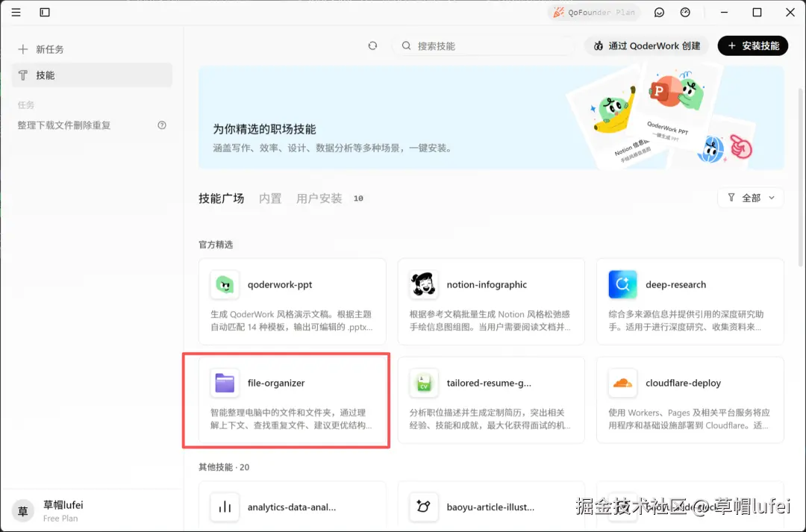This screenshot has height=532, width=806.
Task: Open the file-organizer skill title
Action: pyautogui.click(x=276, y=383)
